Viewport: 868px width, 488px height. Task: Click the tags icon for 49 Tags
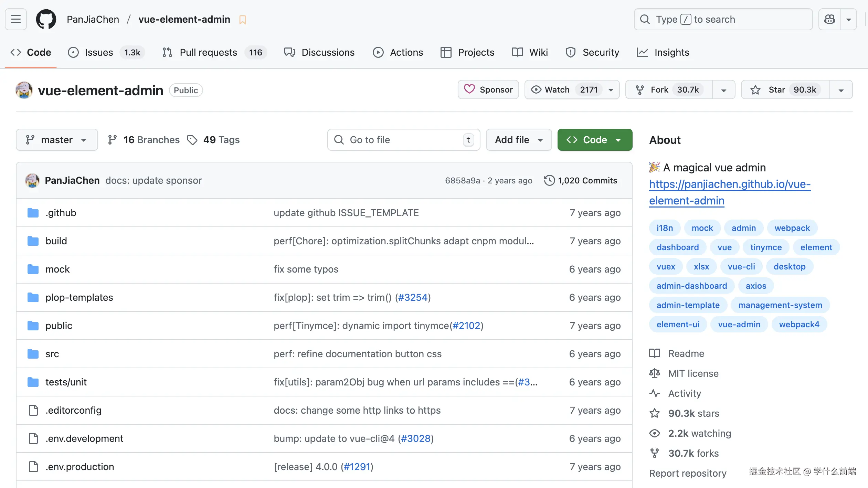(192, 140)
